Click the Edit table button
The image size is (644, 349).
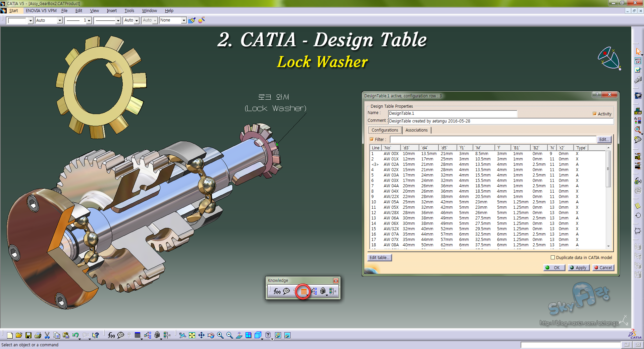(x=379, y=257)
